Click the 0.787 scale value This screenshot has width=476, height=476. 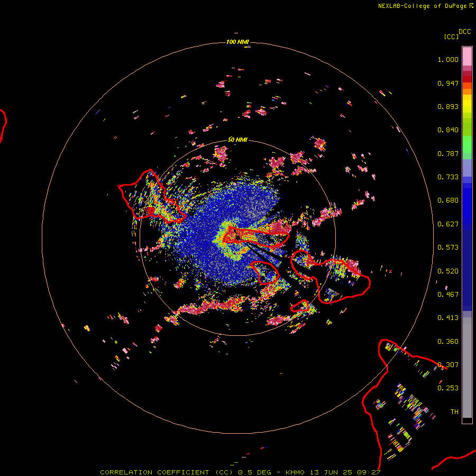(448, 153)
